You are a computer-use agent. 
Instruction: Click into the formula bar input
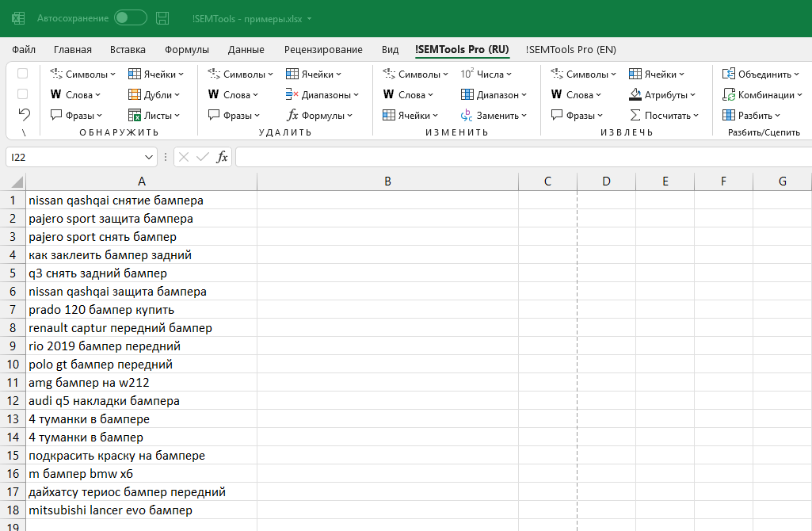[523, 157]
